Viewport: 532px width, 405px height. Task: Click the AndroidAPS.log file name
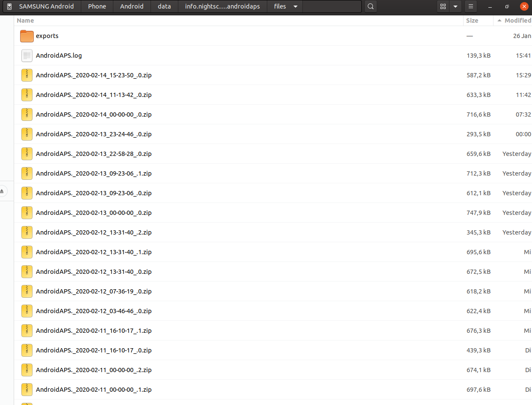pyautogui.click(x=59, y=56)
